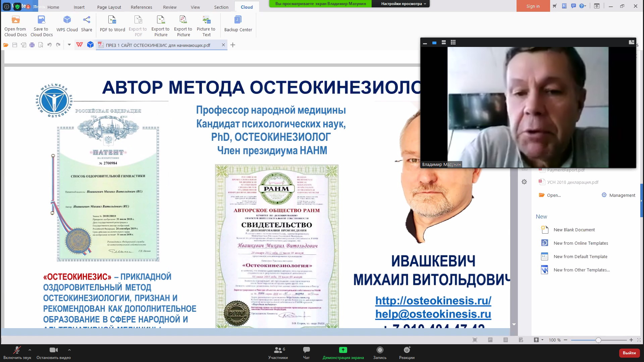The height and width of the screenshot is (362, 644).
Task: Select New Blank Document entry
Action: [x=574, y=230]
